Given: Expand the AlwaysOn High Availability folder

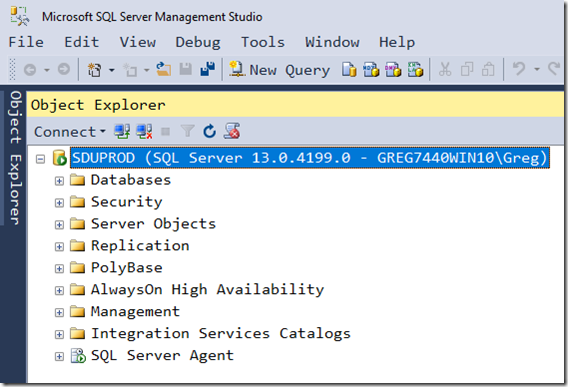Looking at the screenshot, I should click(x=59, y=290).
